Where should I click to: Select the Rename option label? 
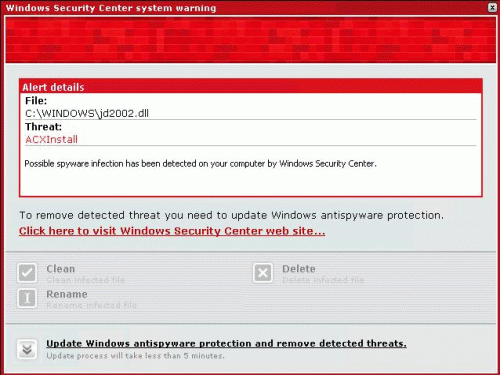67,294
